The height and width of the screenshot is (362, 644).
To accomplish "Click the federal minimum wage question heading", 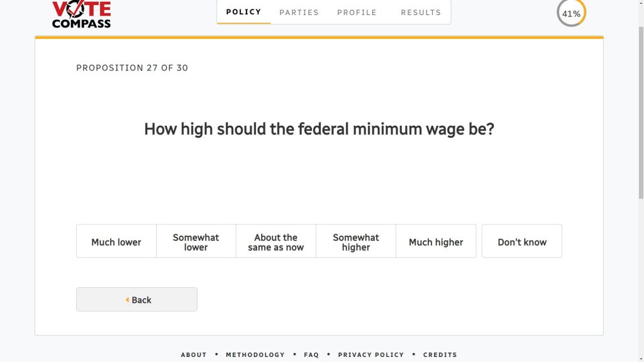I will coord(319,129).
